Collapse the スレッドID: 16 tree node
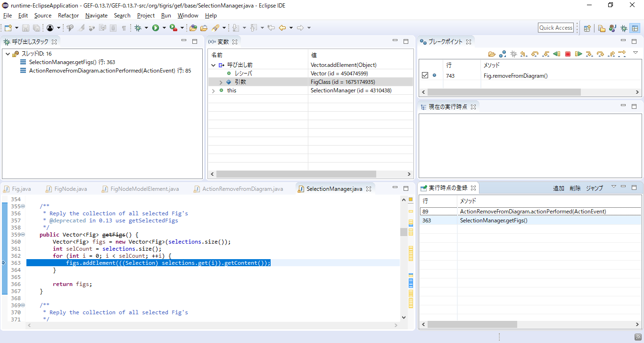The height and width of the screenshot is (343, 644). coord(8,54)
